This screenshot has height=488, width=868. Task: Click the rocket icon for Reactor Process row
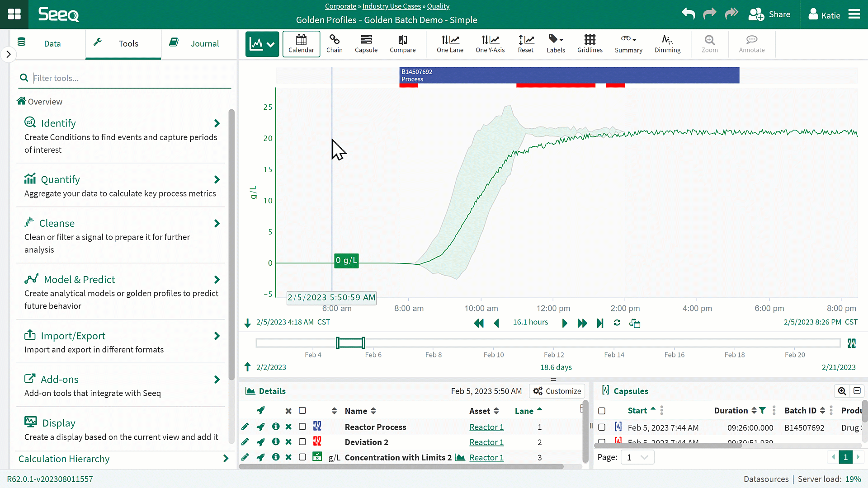coord(260,427)
